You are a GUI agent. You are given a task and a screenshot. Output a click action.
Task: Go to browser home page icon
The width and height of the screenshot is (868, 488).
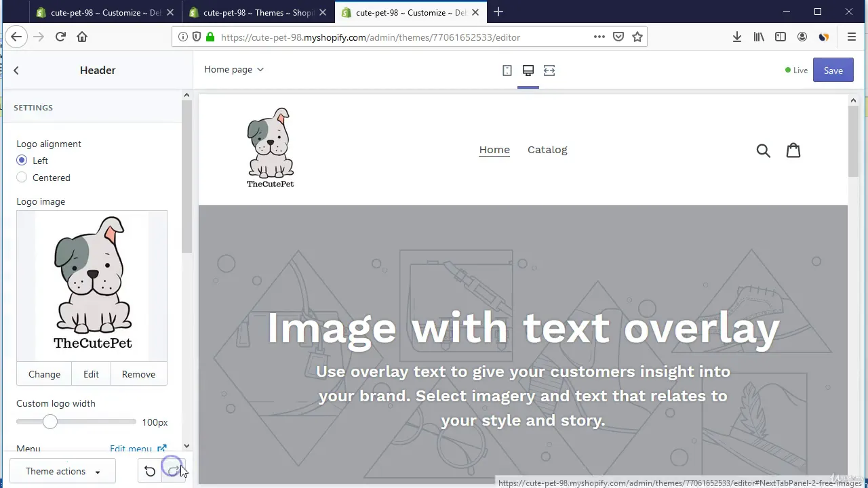coord(82,37)
